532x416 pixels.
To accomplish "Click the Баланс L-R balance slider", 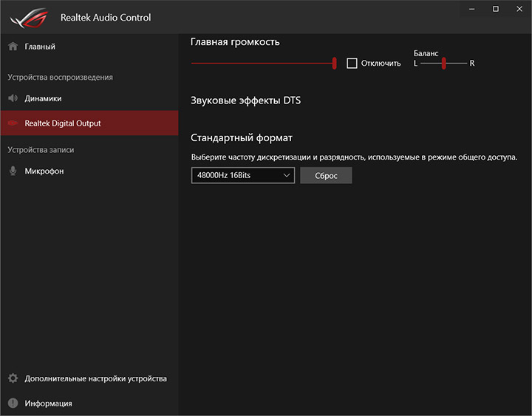I will pyautogui.click(x=443, y=64).
